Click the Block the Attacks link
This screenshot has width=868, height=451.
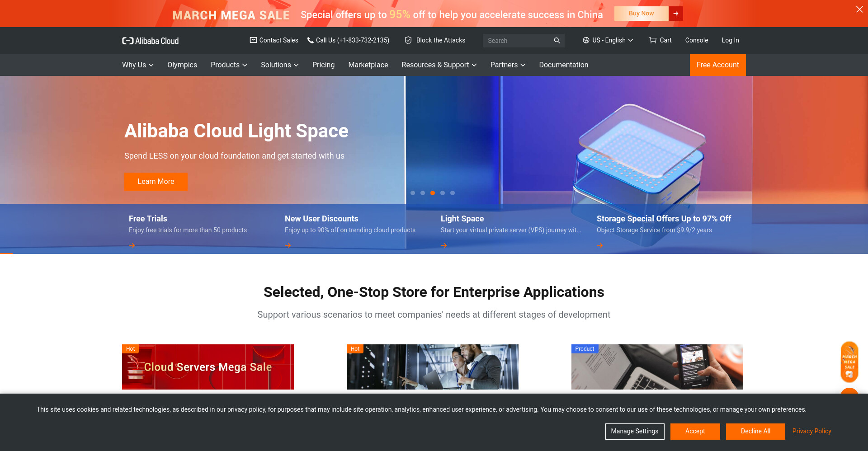440,40
